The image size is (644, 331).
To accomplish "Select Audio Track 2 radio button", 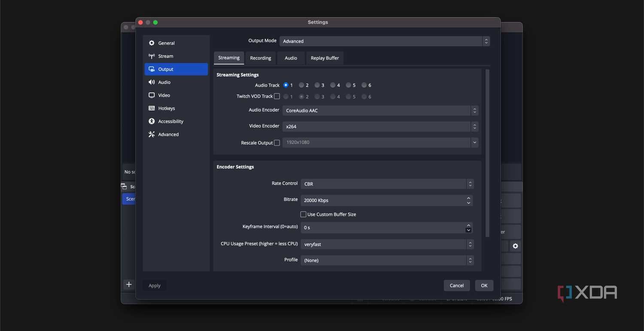I will (301, 85).
